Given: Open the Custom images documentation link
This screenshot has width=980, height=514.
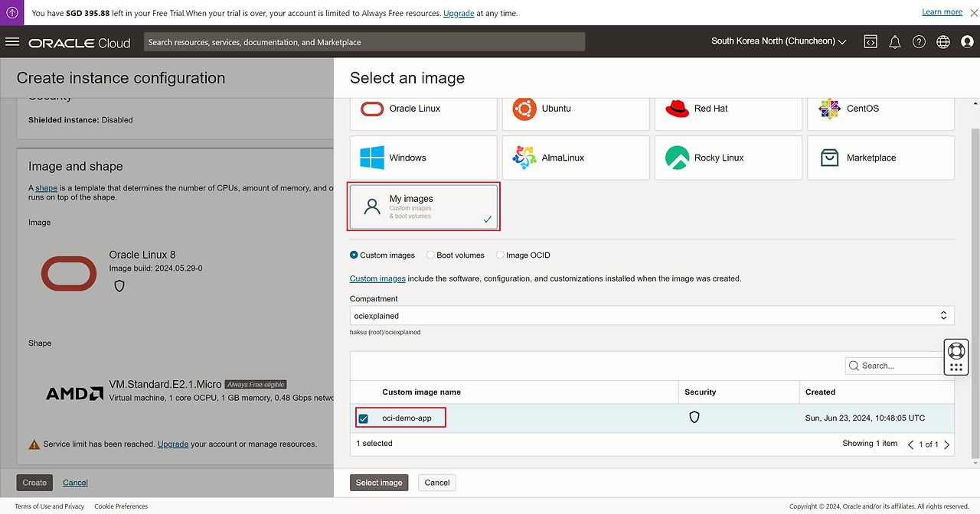Looking at the screenshot, I should click(x=377, y=278).
